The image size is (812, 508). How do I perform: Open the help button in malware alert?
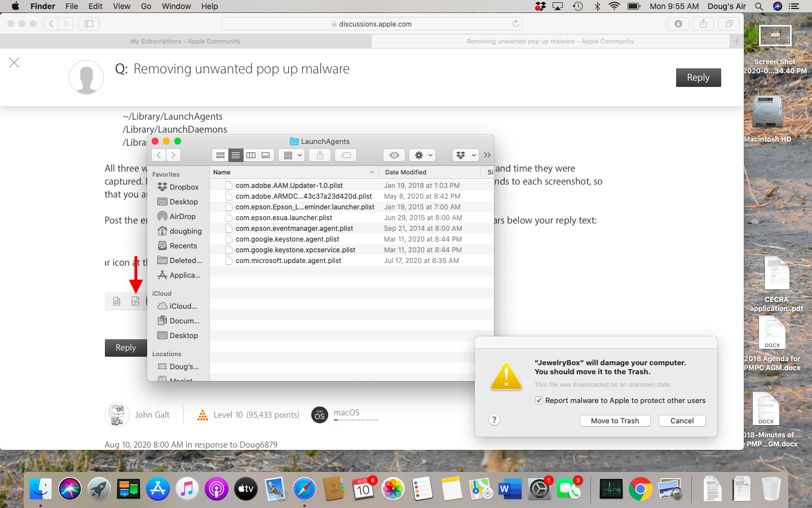point(494,420)
